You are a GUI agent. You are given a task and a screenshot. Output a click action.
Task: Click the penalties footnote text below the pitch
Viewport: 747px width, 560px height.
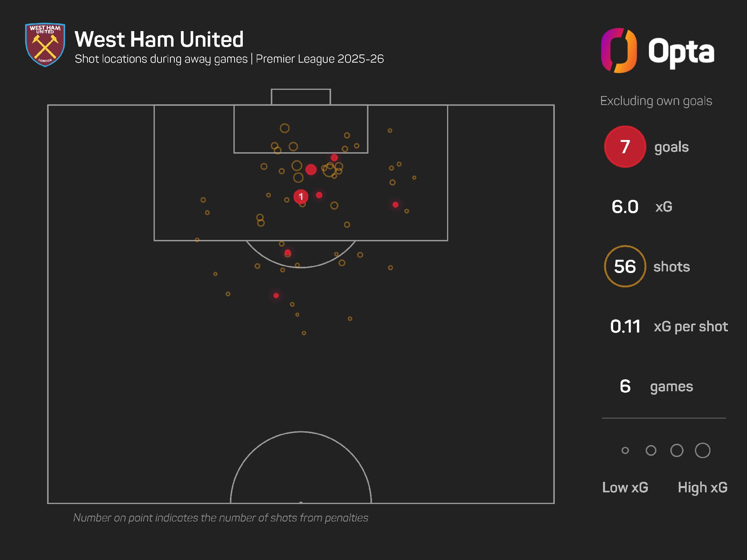point(221,518)
